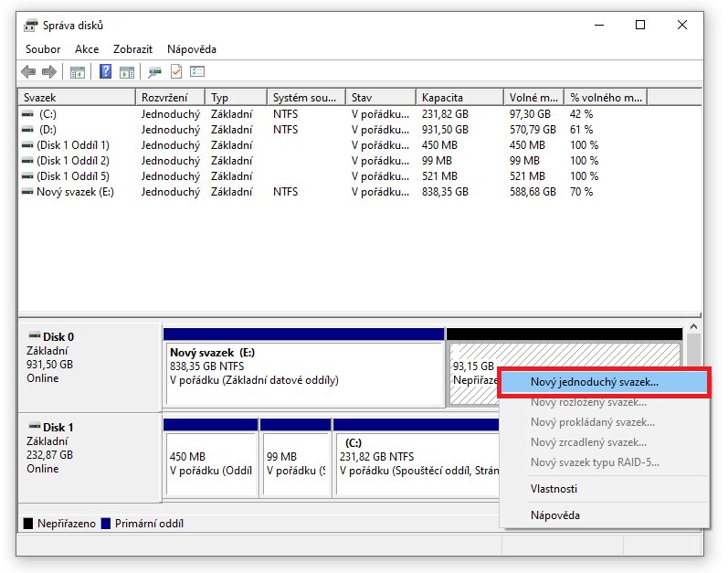Click the connect/rescan disk toolbar icon
The width and height of the screenshot is (728, 573).
(x=154, y=72)
